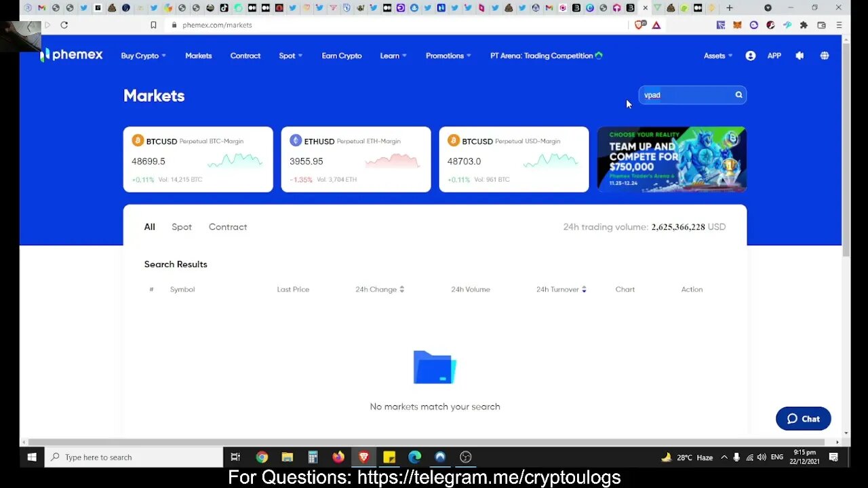Open the browser Extensions puzzle icon
Screen dimensions: 868x488
(804, 25)
